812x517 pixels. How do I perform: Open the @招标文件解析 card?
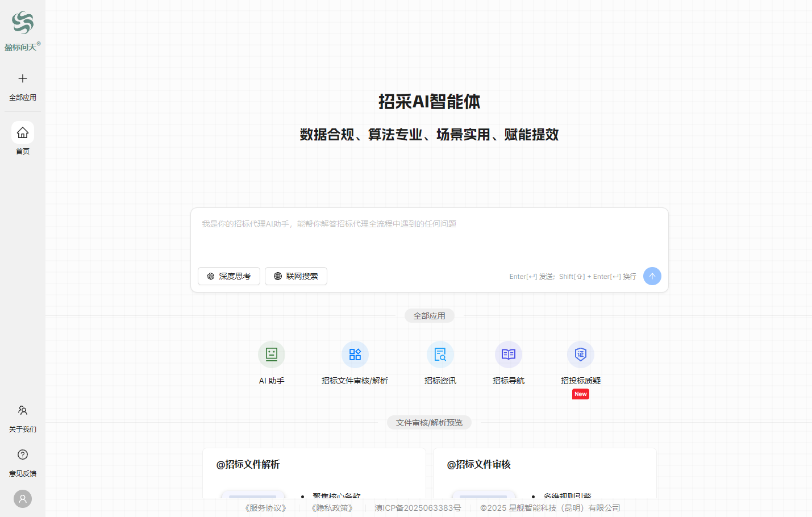point(314,473)
